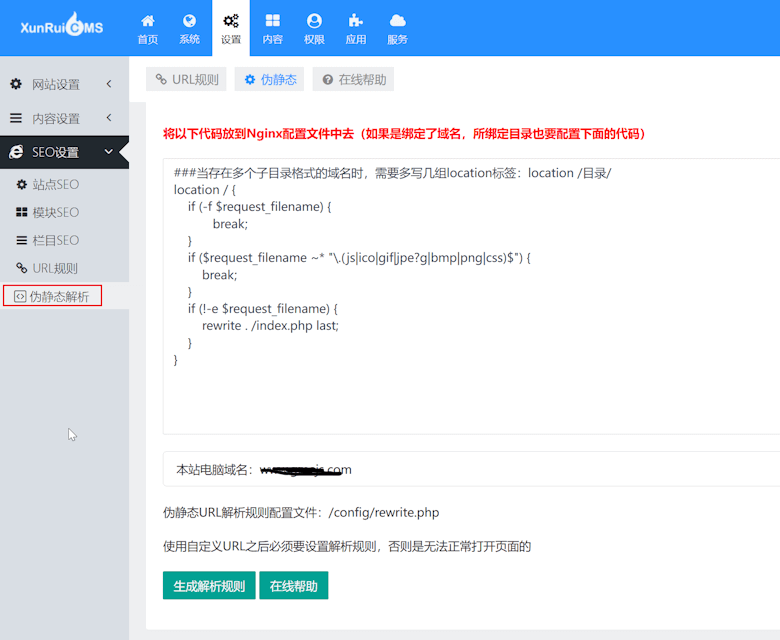Screen dimensions: 780x640
Task: Switch to the 伪静态 tab
Action: pos(270,80)
